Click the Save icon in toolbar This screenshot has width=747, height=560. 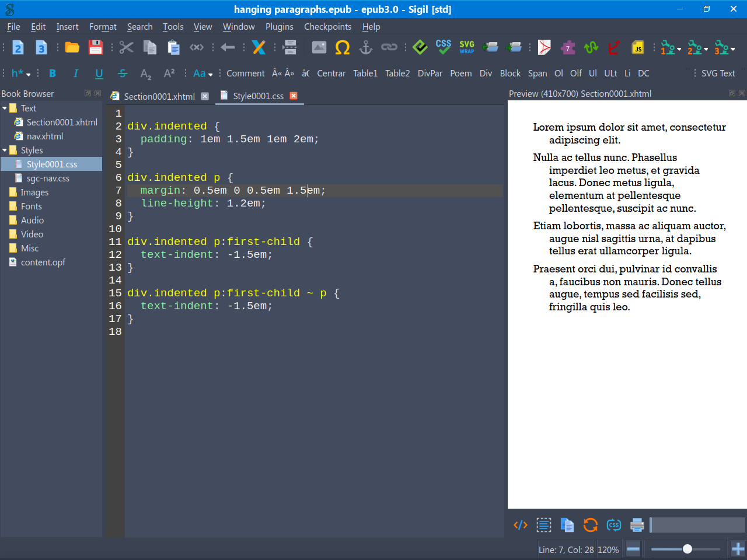coord(96,48)
